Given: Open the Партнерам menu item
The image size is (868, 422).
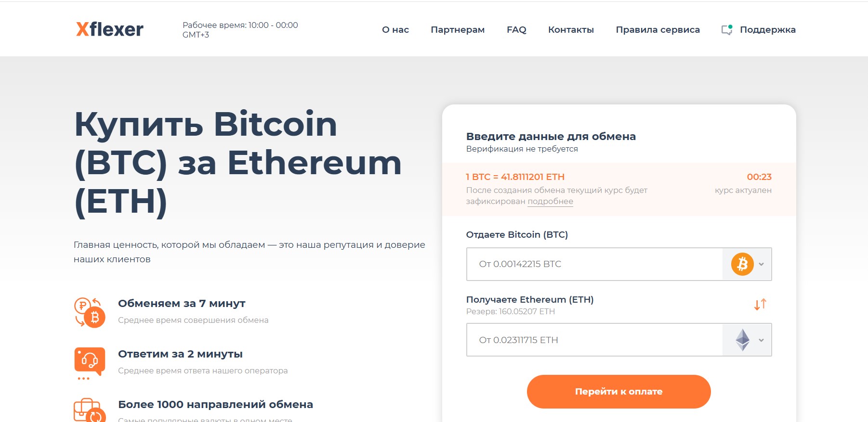Looking at the screenshot, I should click(x=458, y=30).
